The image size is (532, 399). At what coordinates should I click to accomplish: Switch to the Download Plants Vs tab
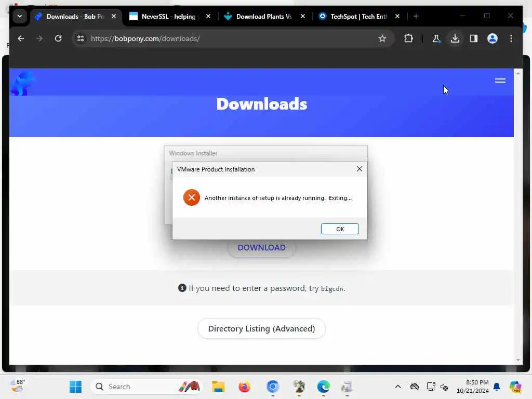click(264, 16)
